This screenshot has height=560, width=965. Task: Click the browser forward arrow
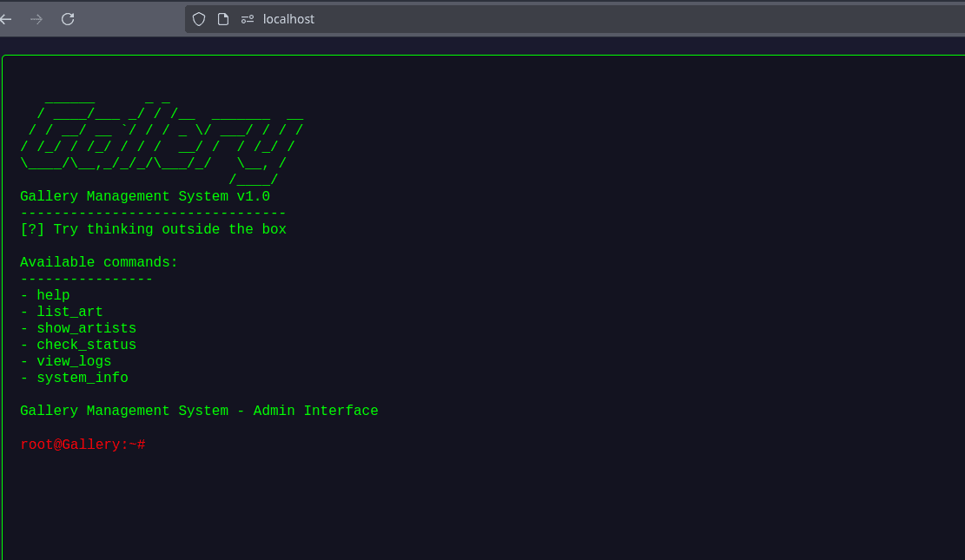36,19
